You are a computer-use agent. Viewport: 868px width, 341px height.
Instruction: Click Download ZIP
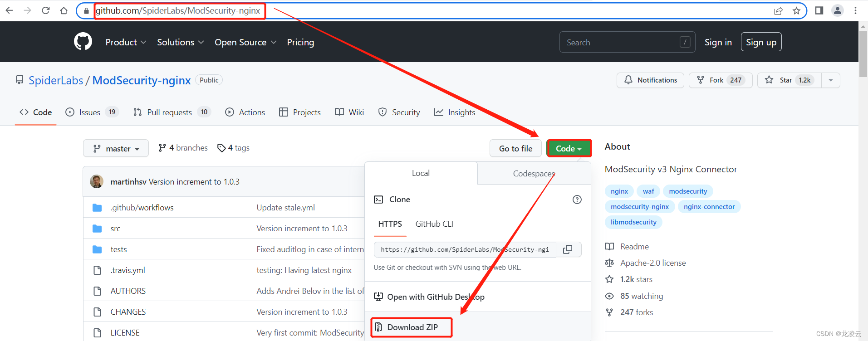[412, 327]
